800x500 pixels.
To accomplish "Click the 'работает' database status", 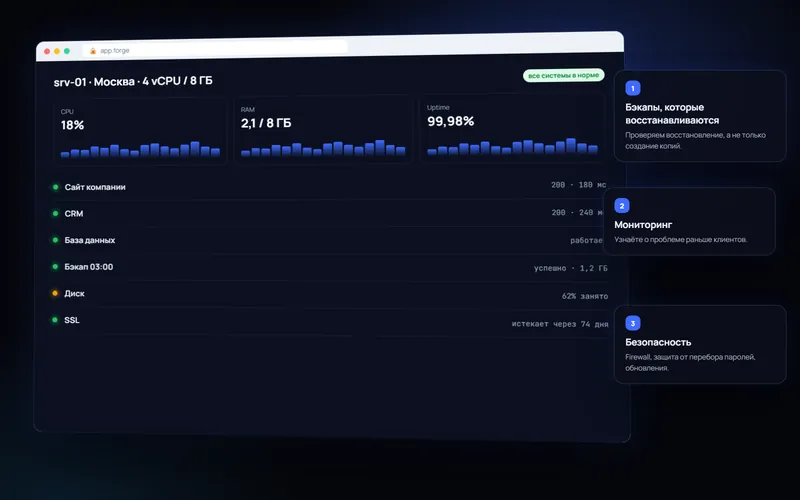I will tap(586, 240).
